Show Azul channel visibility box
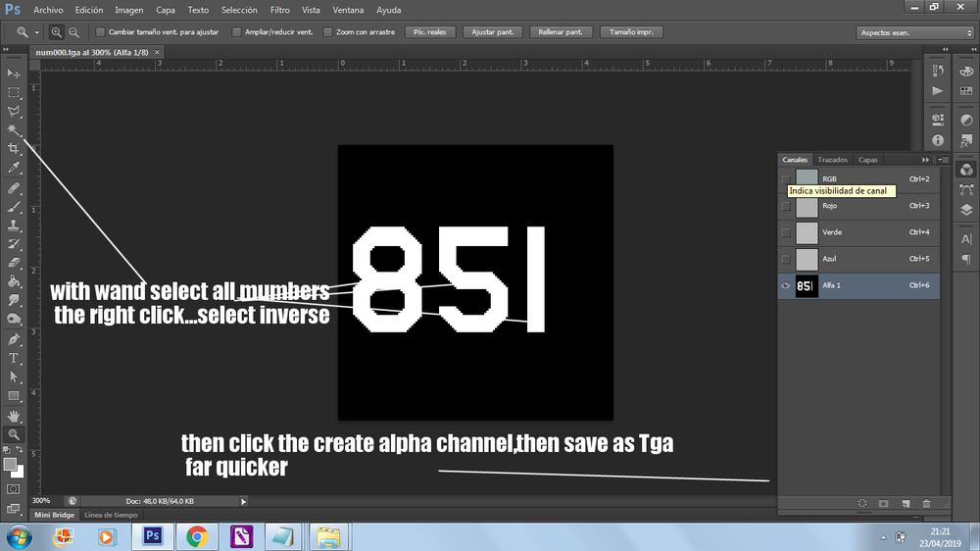 pyautogui.click(x=786, y=260)
